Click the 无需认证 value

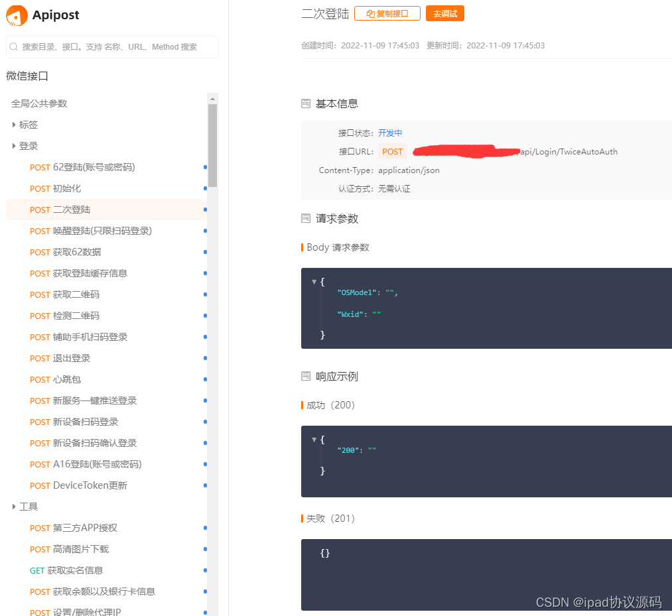click(x=394, y=189)
